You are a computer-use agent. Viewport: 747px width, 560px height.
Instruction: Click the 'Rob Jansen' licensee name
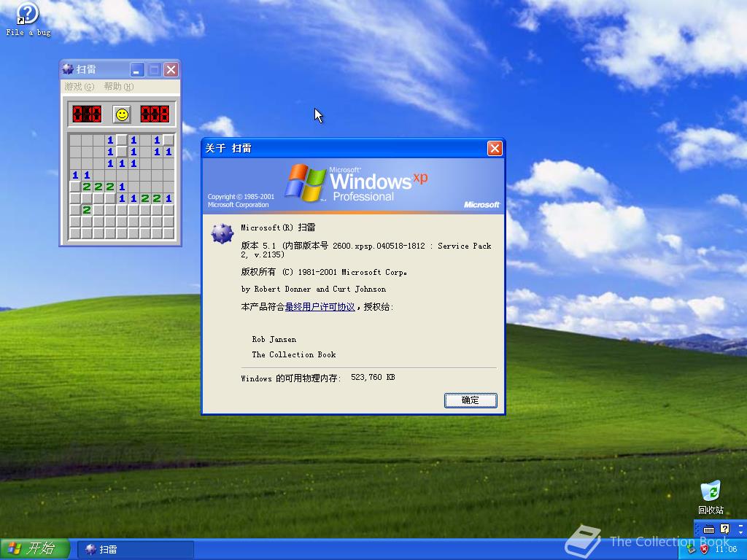point(274,340)
